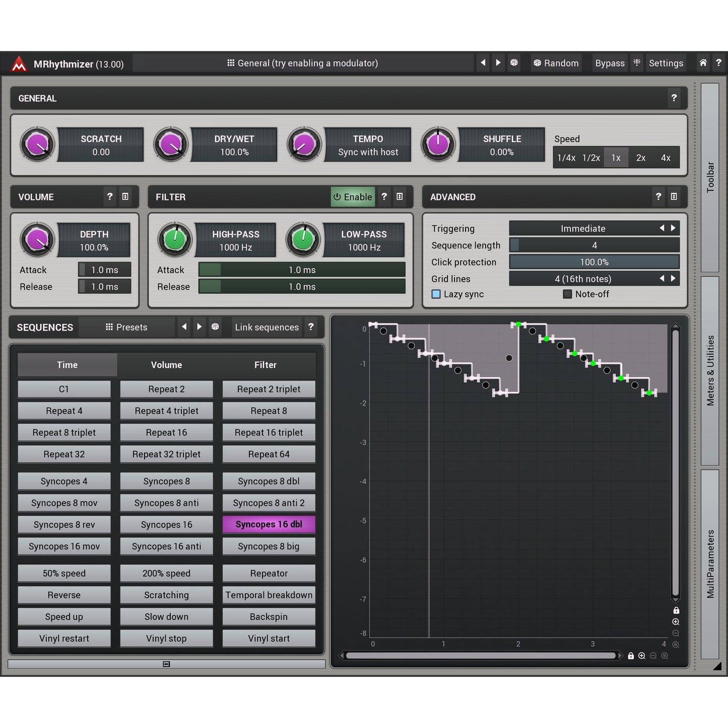Viewport: 728px width, 728px height.
Task: Click the Bypass button
Action: pyautogui.click(x=610, y=63)
